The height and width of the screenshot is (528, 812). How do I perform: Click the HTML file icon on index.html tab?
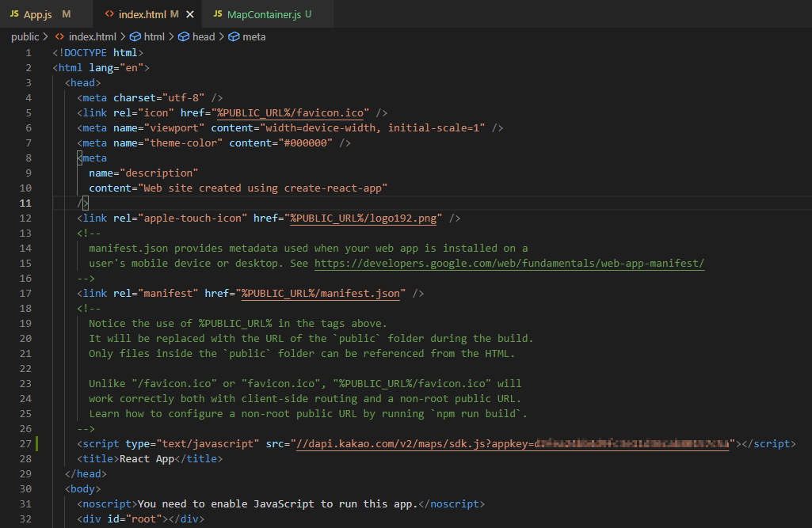109,14
